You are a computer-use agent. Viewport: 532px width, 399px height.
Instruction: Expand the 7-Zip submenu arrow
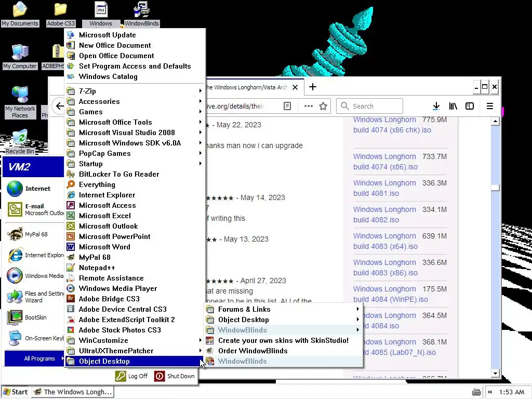(x=200, y=91)
